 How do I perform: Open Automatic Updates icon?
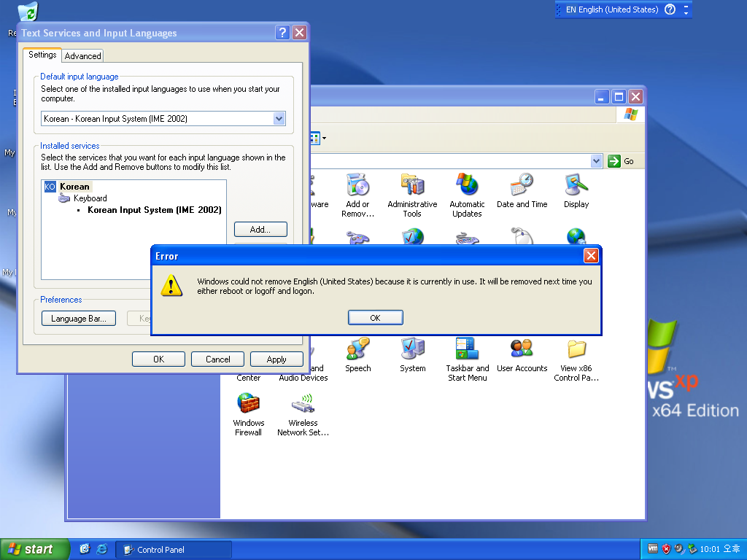(x=467, y=195)
